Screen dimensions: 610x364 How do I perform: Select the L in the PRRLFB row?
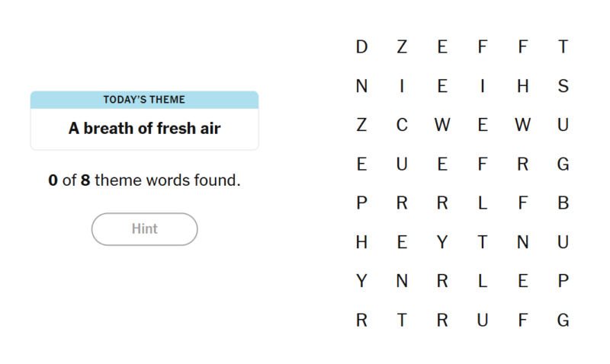tap(483, 203)
